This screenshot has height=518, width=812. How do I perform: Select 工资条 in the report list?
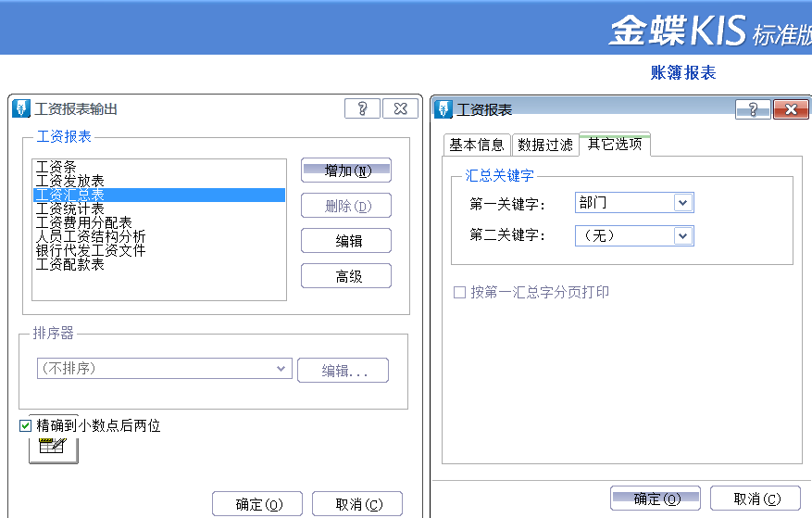click(x=159, y=167)
